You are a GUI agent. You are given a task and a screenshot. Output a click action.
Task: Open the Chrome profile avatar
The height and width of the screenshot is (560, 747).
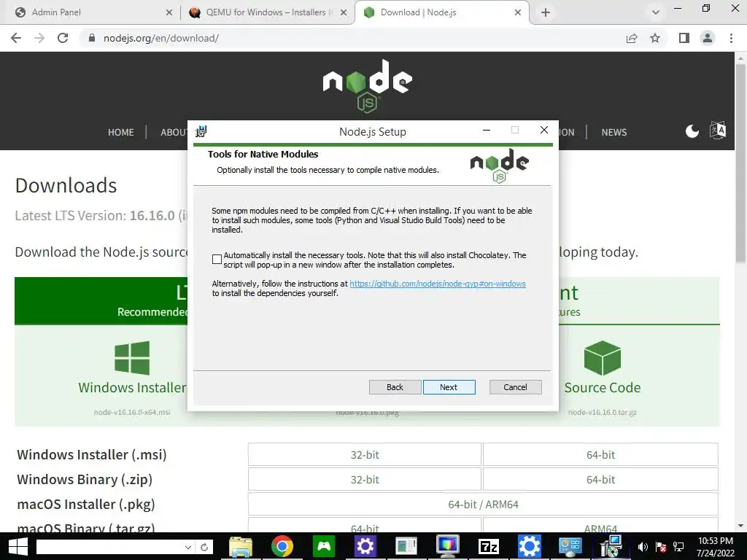pos(708,38)
